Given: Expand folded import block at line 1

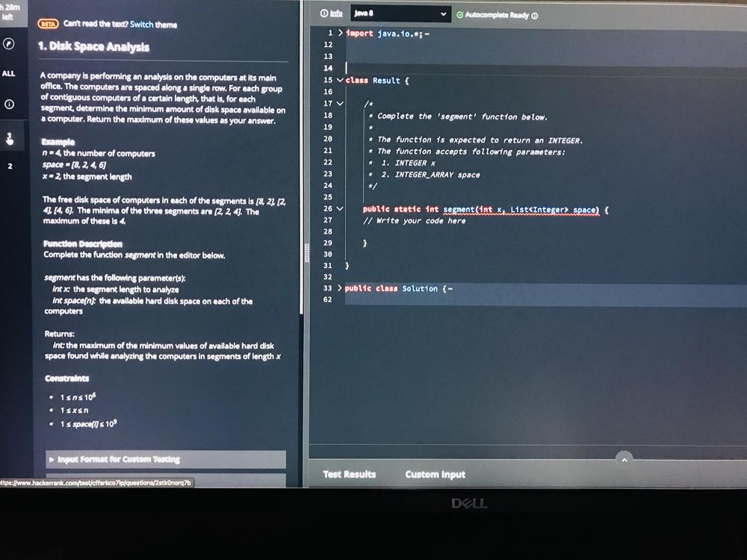Looking at the screenshot, I should (x=340, y=33).
